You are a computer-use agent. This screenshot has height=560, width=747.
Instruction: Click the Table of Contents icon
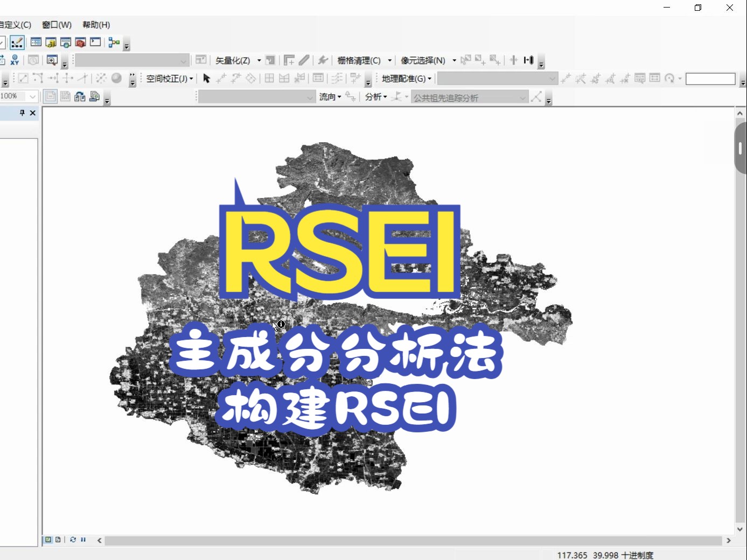[36, 42]
